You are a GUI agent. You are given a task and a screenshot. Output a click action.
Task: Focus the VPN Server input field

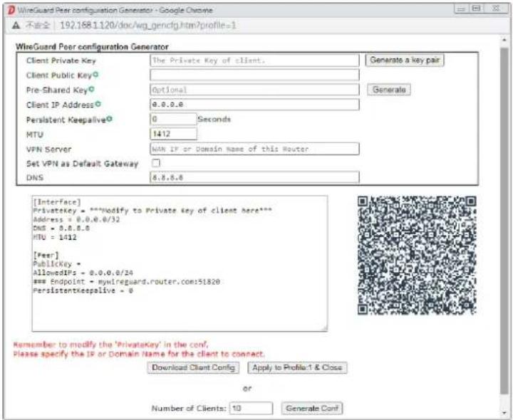[254, 149]
